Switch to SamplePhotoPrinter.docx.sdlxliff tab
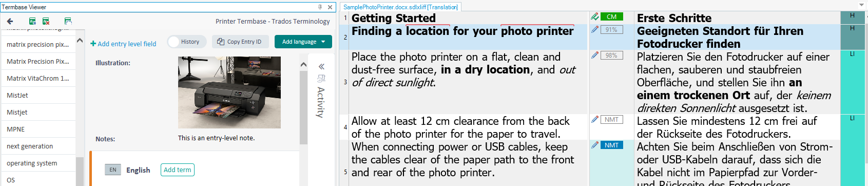Viewport: 868px width, 186px height. pos(400,7)
